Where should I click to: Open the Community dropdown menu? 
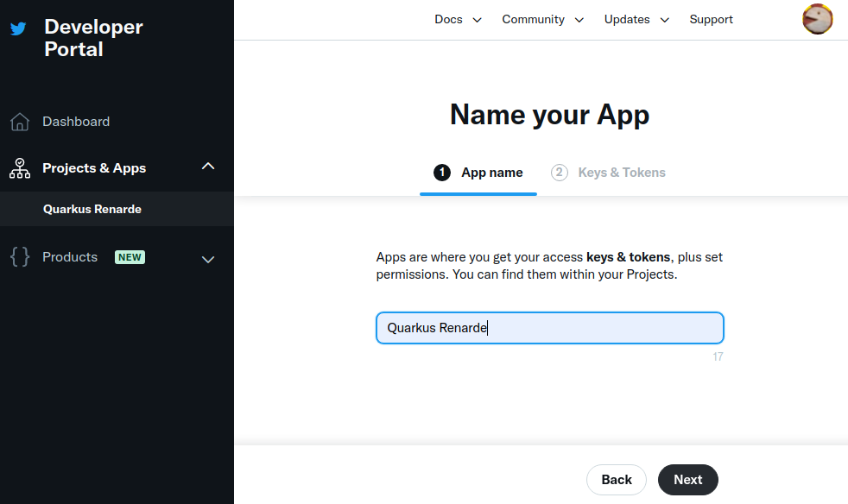click(542, 19)
